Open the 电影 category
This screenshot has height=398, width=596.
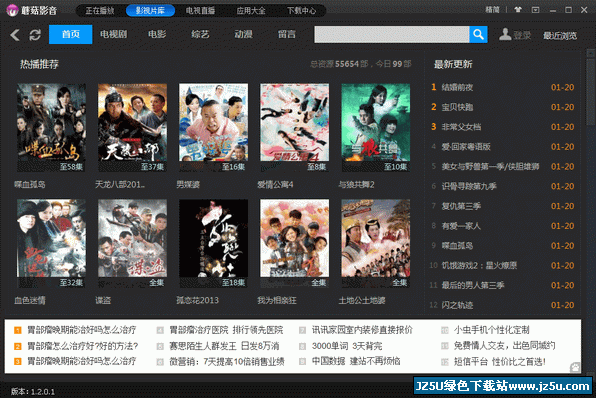tap(157, 34)
